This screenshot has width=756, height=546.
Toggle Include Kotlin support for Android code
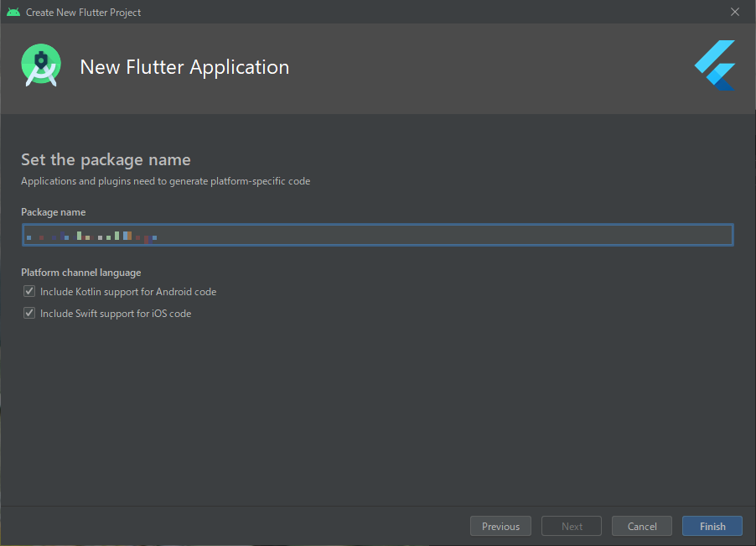click(x=29, y=291)
